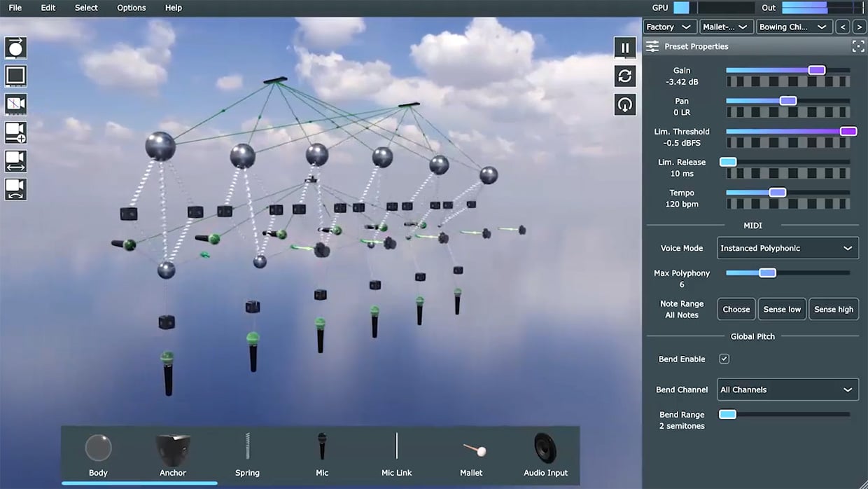Image resolution: width=868 pixels, height=489 pixels.
Task: Click the camera pan arrows tool
Action: (15, 160)
